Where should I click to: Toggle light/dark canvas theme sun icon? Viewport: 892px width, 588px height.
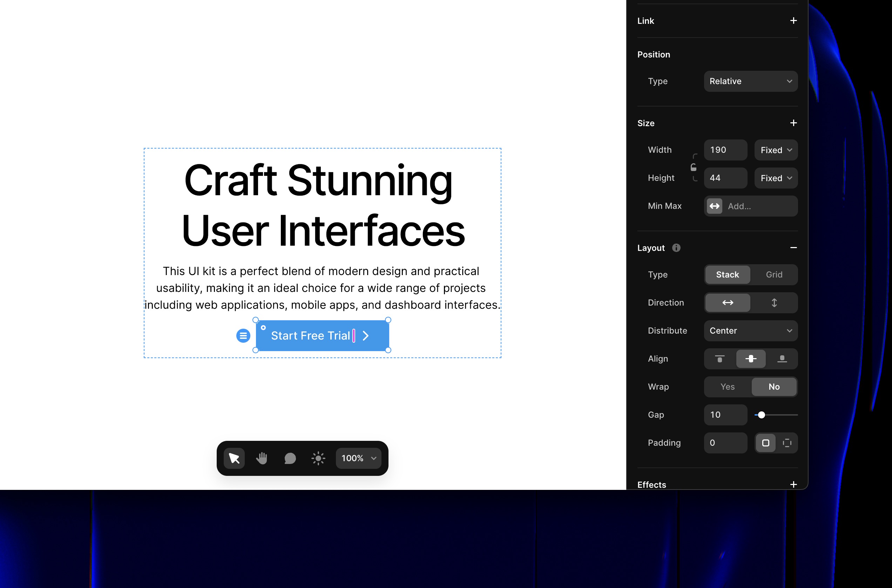point(318,458)
